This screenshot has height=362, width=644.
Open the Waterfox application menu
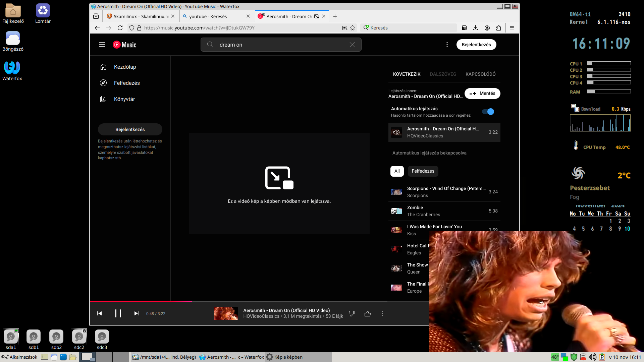click(512, 28)
